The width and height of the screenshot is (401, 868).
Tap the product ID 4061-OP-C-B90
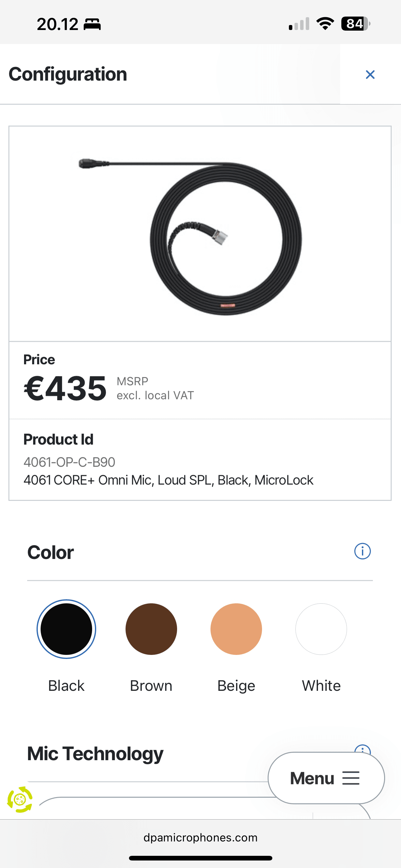pyautogui.click(x=69, y=462)
